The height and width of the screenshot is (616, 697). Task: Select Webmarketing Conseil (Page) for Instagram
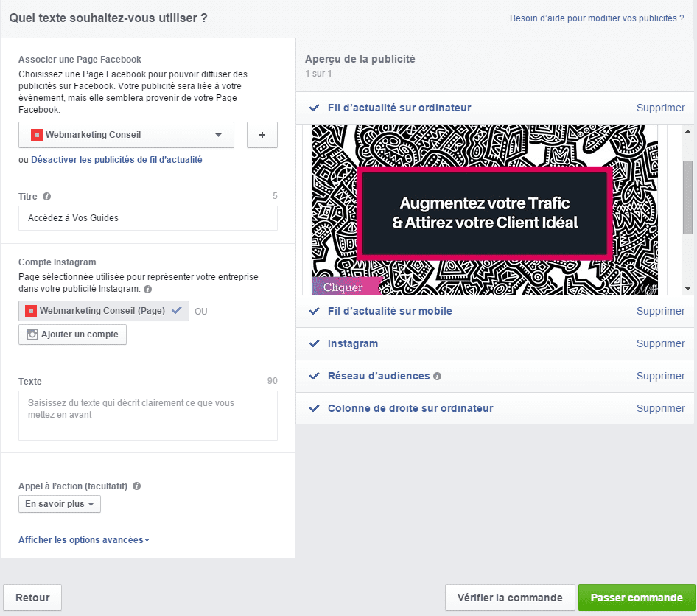click(x=104, y=311)
